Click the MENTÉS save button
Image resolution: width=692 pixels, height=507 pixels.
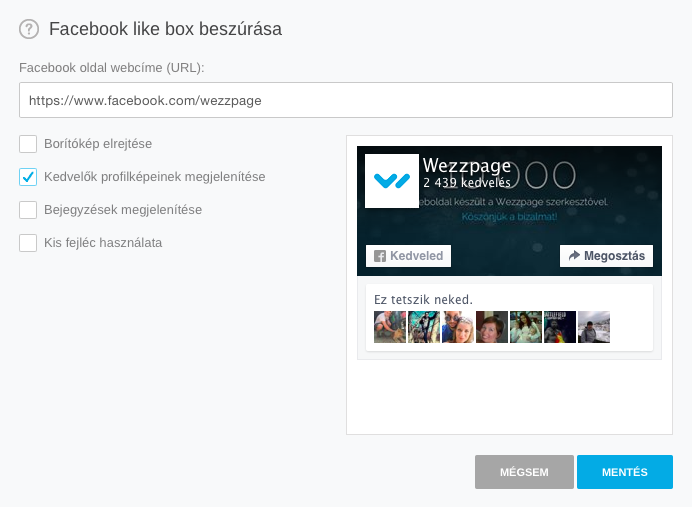(x=625, y=472)
